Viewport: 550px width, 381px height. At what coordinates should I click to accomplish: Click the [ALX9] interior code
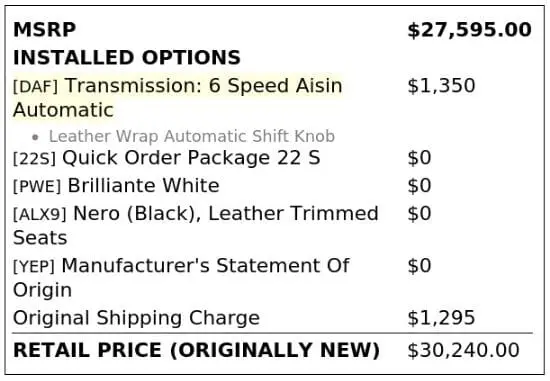tap(40, 214)
